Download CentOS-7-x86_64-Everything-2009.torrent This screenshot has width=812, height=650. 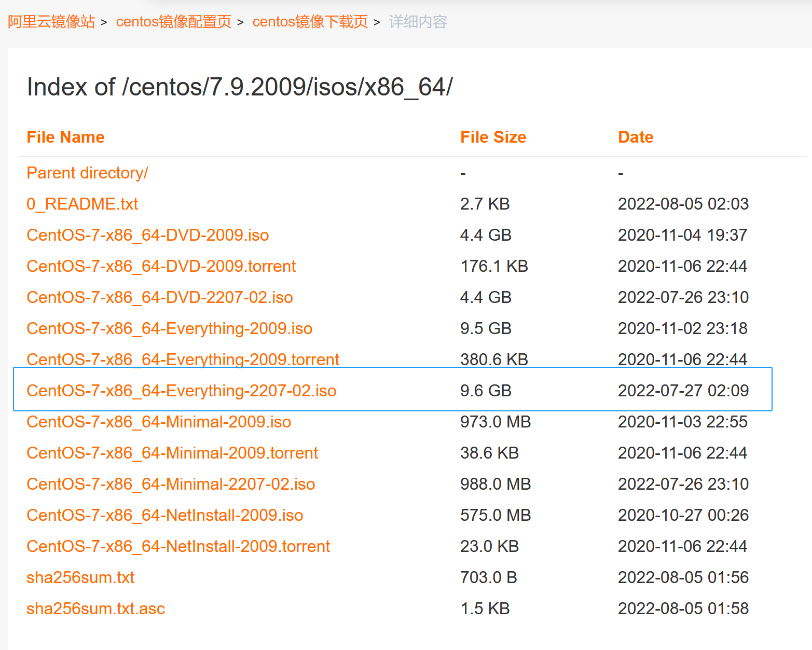click(x=183, y=359)
